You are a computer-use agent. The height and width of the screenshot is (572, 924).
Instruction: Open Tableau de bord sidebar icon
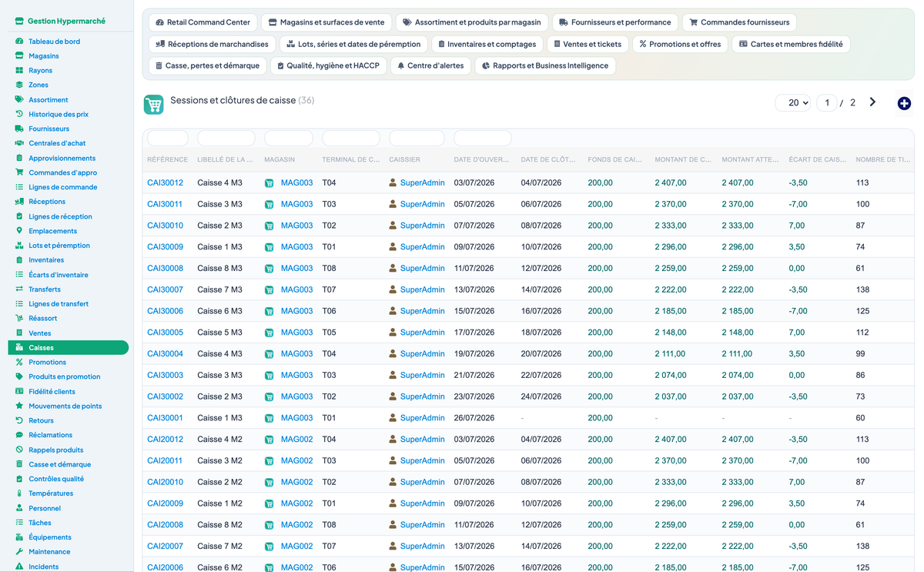point(19,41)
